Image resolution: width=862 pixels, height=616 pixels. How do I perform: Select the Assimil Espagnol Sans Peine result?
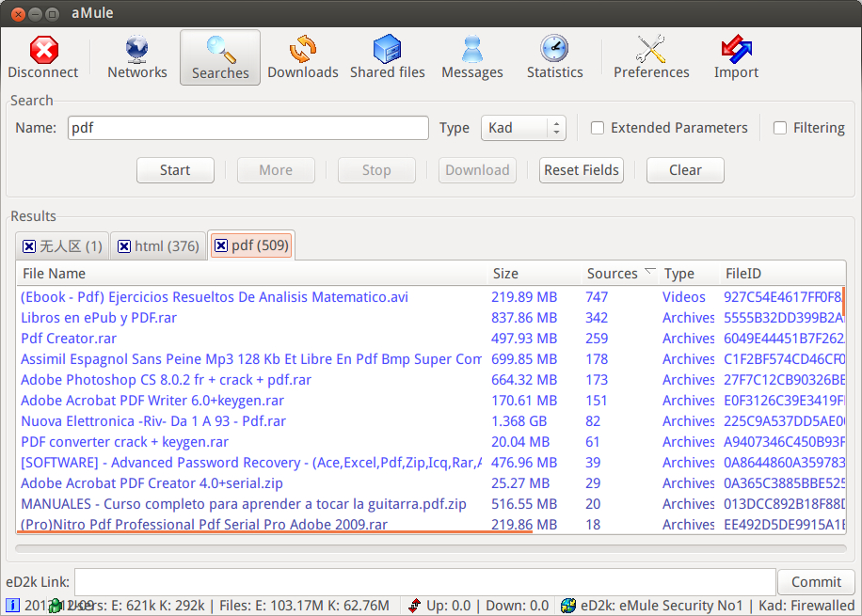point(431,359)
